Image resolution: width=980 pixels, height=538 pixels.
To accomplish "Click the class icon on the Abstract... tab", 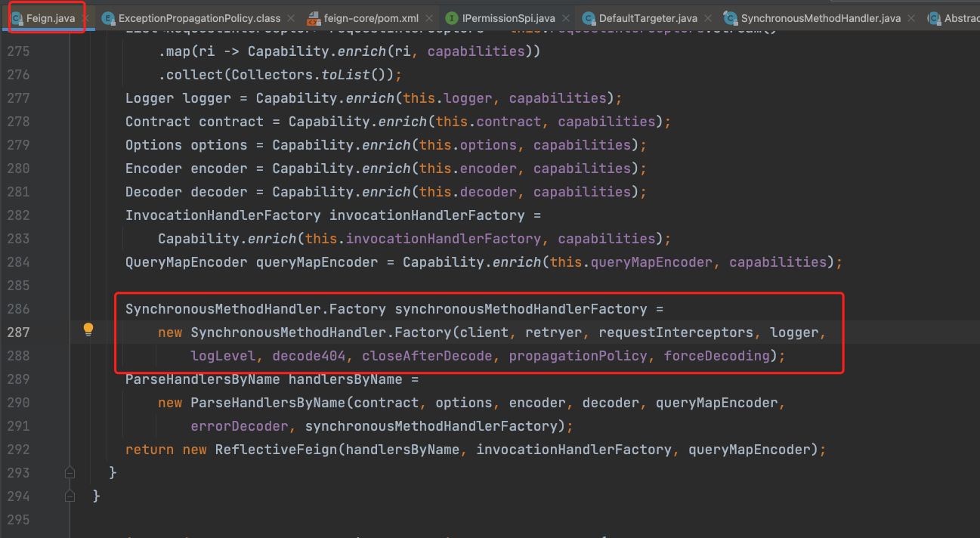I will pyautogui.click(x=936, y=18).
